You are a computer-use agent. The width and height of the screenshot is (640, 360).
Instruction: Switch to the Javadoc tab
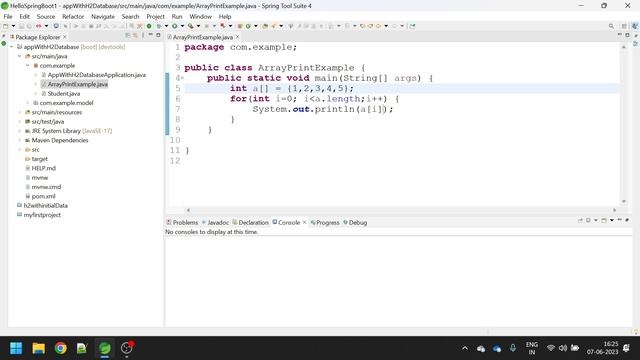(x=215, y=223)
